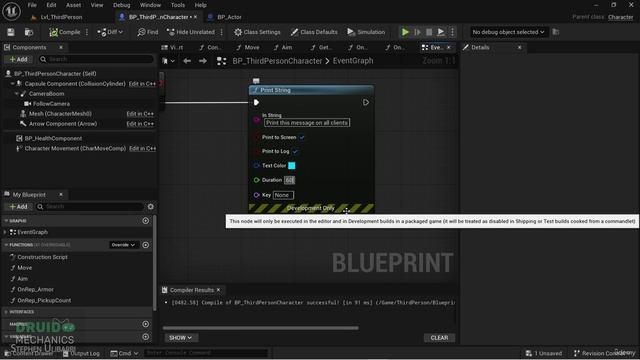Start Simulation mode
Image resolution: width=640 pixels, height=360 pixels.
366,32
